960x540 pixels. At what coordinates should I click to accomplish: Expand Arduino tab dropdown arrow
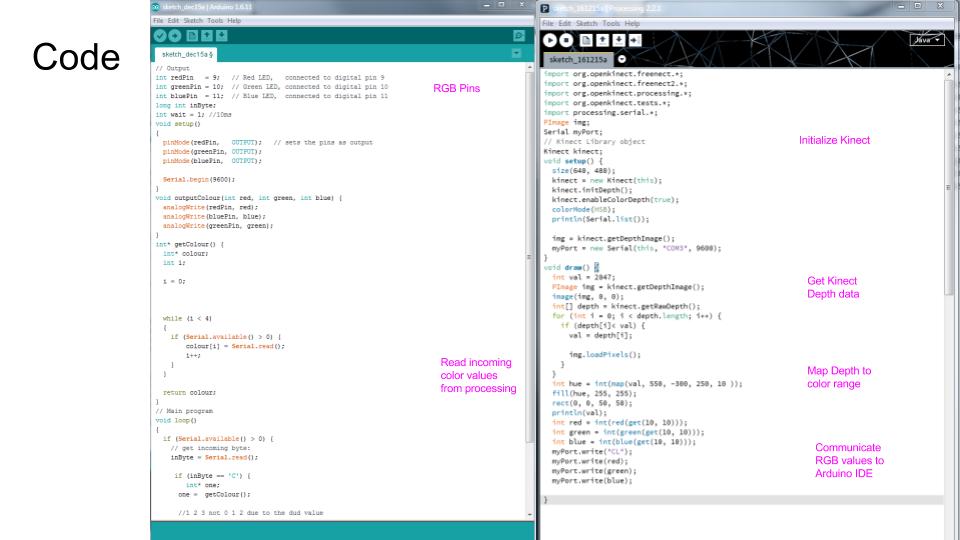coord(516,53)
